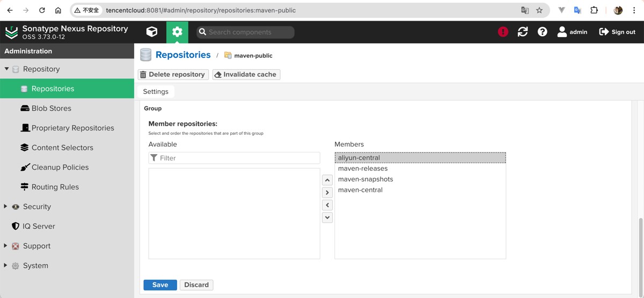Image resolution: width=644 pixels, height=298 pixels.
Task: Click the Administration gear icon
Action: (177, 32)
